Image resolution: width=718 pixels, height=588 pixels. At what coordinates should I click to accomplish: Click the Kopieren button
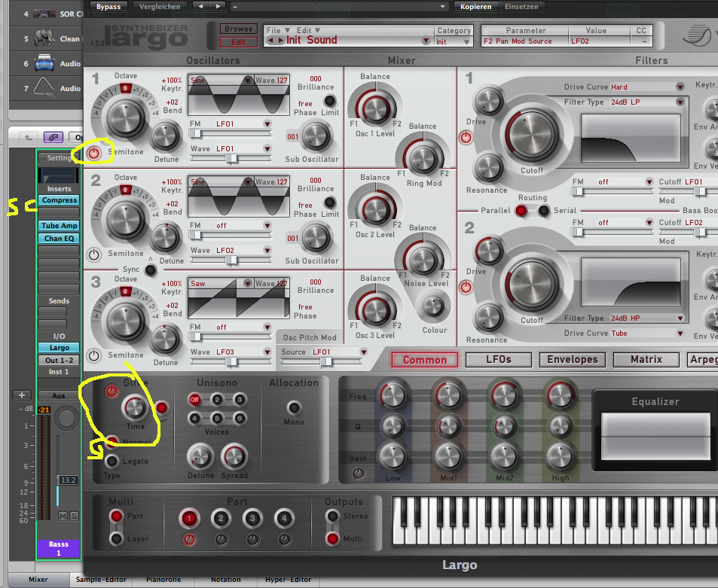[x=475, y=7]
